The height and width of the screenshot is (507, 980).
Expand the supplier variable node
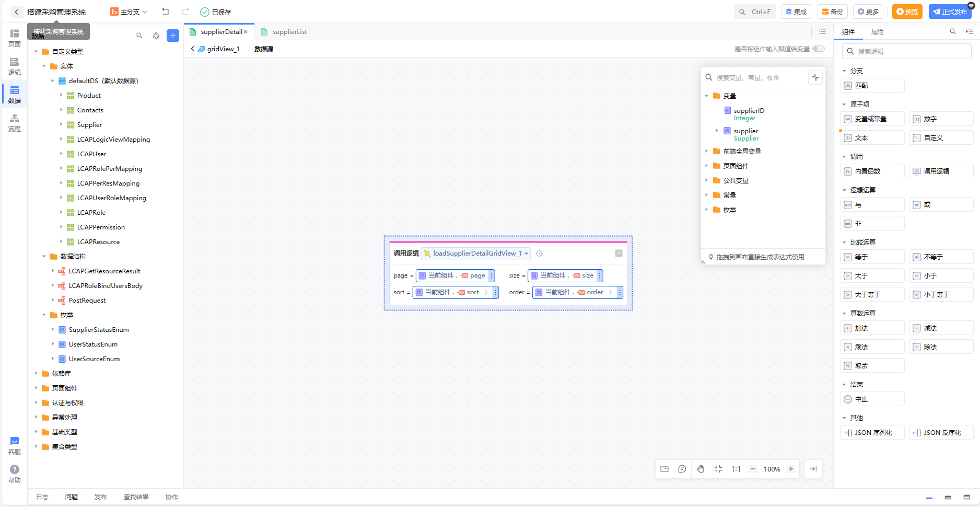[x=717, y=131]
